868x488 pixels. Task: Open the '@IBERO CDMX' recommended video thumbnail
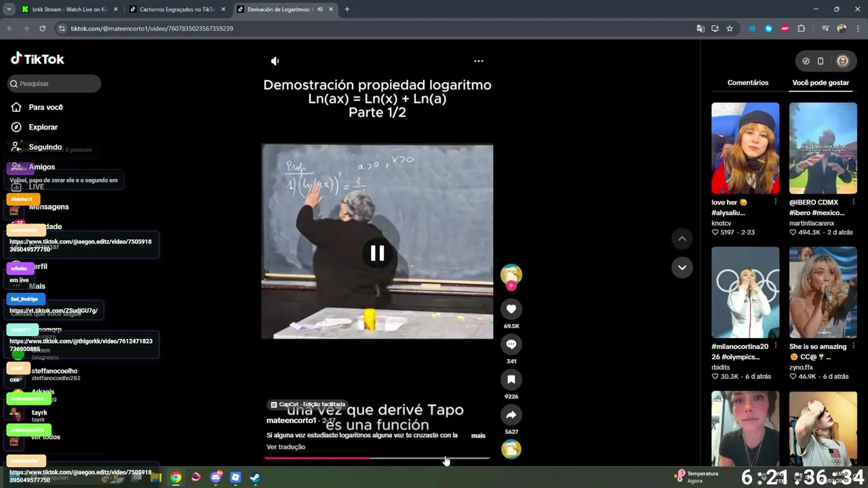[x=823, y=148]
